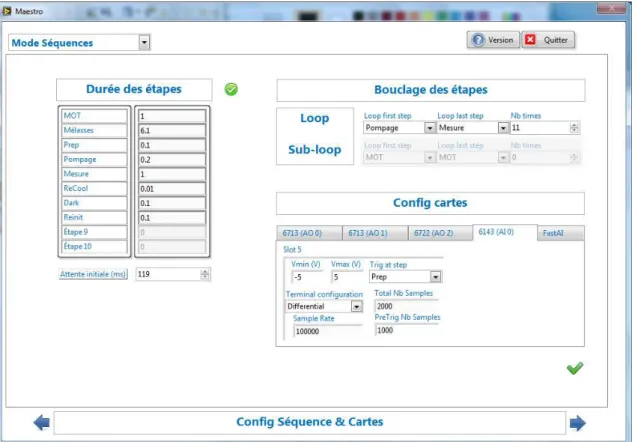Screen dimensions: 635x442
Task: Switch to the FastAI tab
Action: 561,233
